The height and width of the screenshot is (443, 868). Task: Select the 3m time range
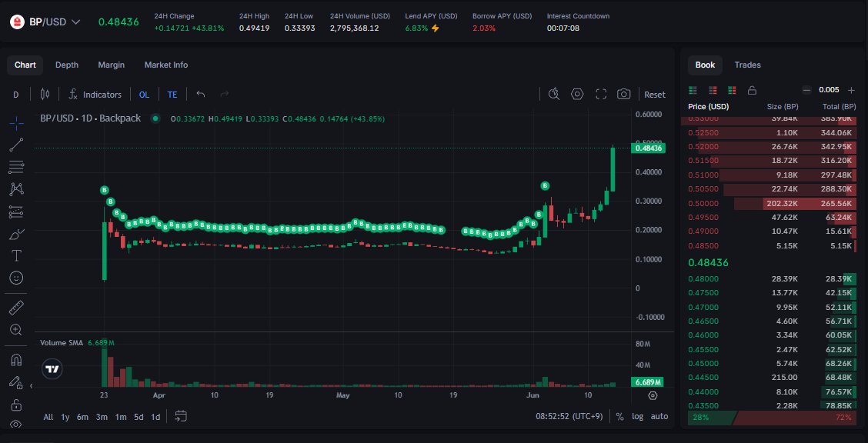tap(102, 416)
